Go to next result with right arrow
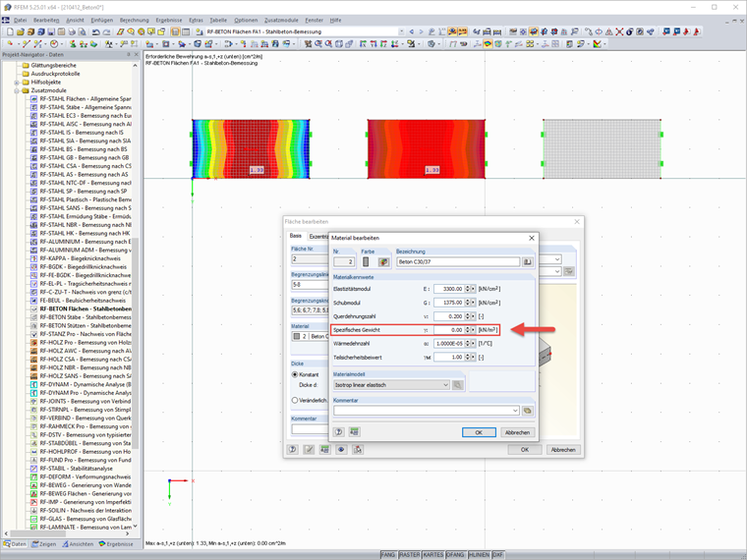747x560 pixels. coord(421,31)
